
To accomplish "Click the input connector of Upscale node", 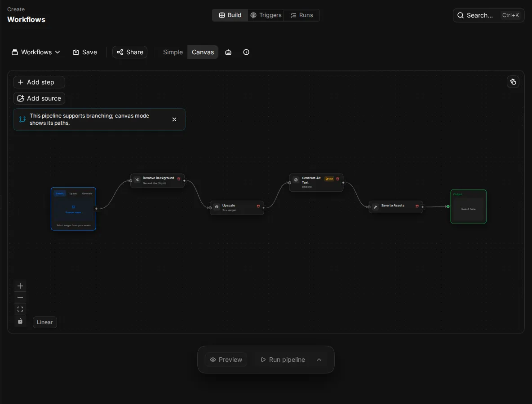I will tap(210, 208).
